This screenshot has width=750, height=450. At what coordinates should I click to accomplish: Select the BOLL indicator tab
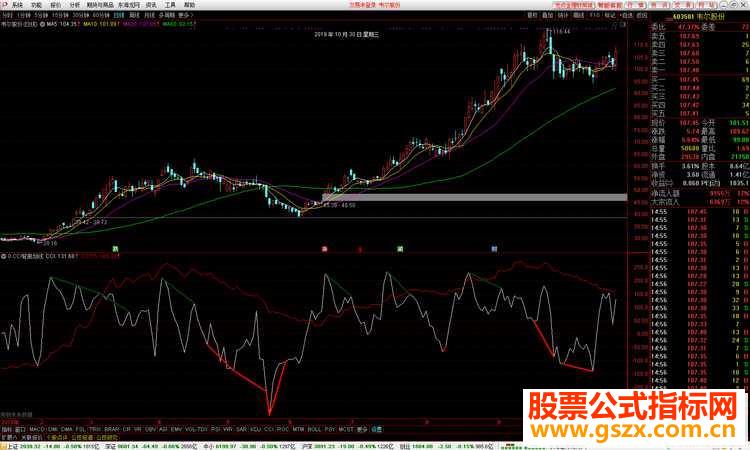point(314,429)
